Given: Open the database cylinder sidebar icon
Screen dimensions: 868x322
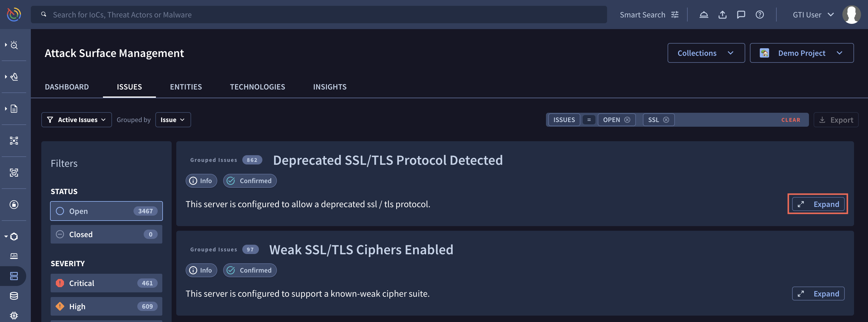Looking at the screenshot, I should [x=14, y=296].
